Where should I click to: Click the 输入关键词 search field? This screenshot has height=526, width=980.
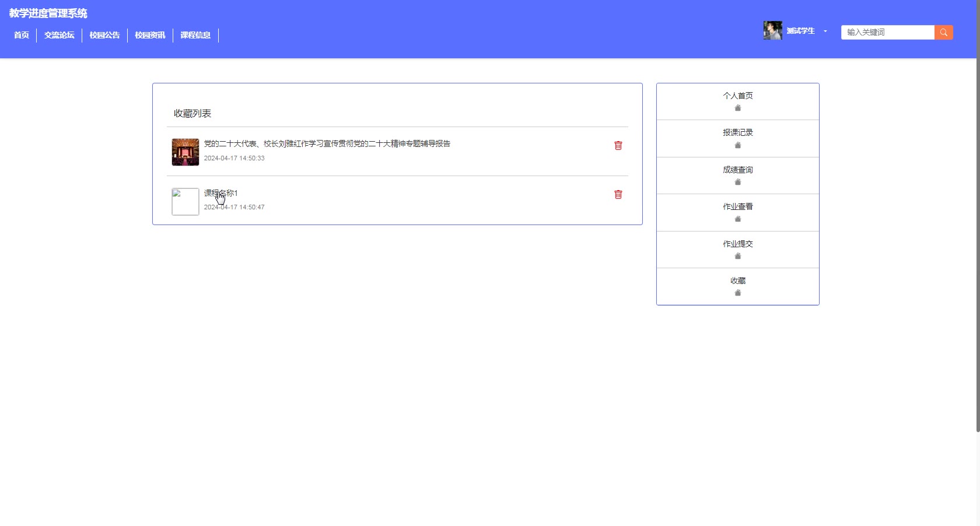click(x=888, y=33)
